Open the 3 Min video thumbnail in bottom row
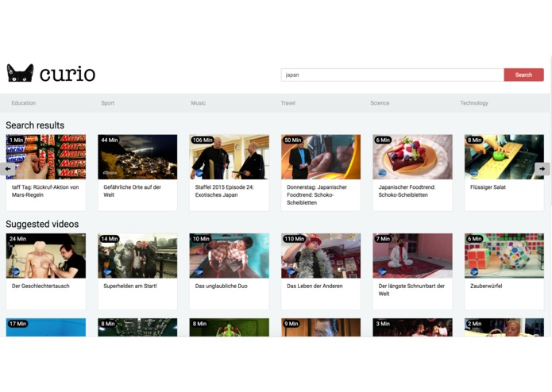The image size is (552, 392). click(412, 327)
